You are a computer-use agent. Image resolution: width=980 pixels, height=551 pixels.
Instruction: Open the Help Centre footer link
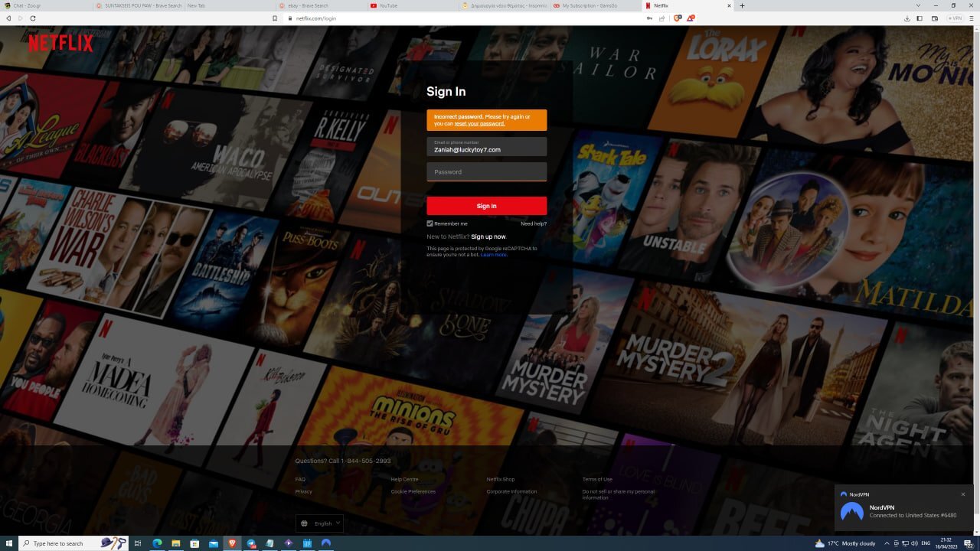404,479
